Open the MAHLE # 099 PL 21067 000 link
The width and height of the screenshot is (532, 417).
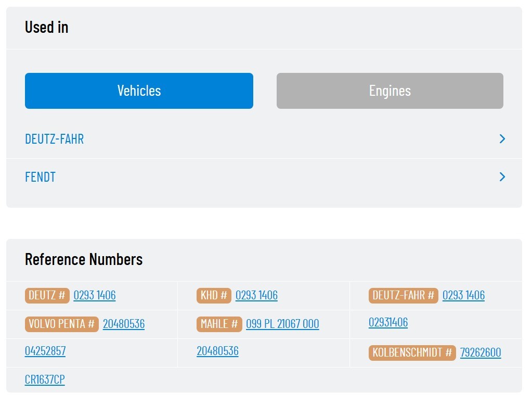282,324
